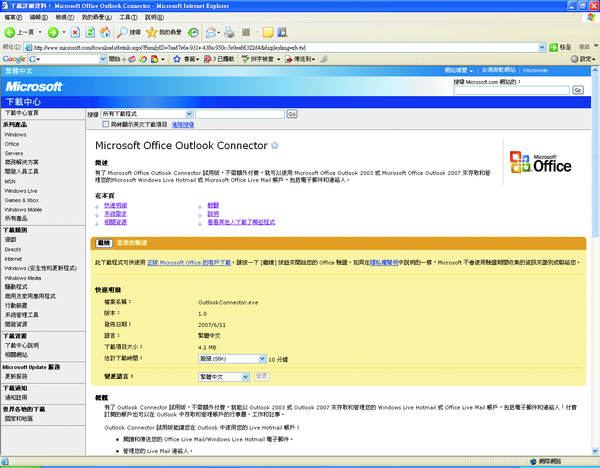Viewport: 600px width, 468px height.
Task: Click the Back arrow icon
Action: click(x=10, y=33)
